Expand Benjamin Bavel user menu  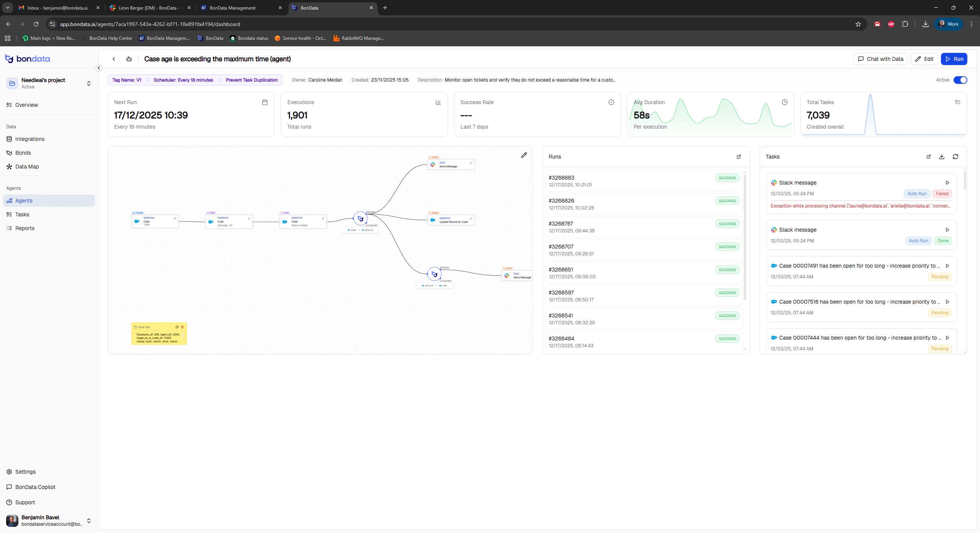(89, 520)
